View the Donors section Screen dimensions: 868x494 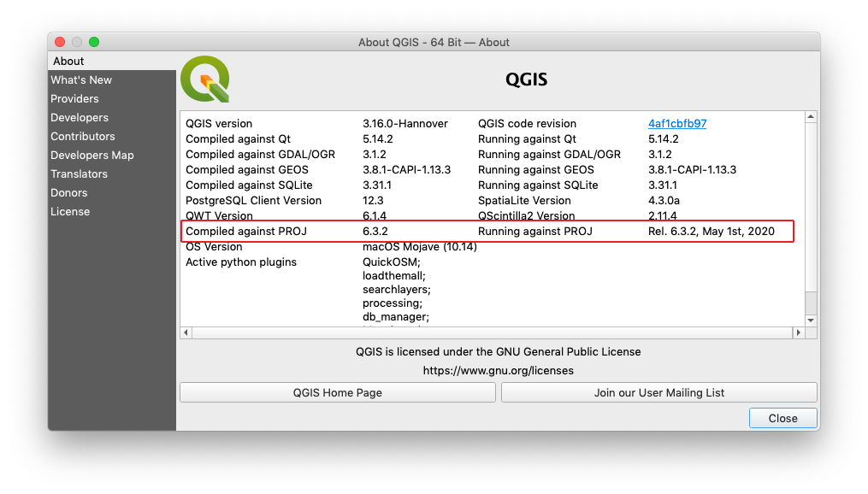point(68,192)
